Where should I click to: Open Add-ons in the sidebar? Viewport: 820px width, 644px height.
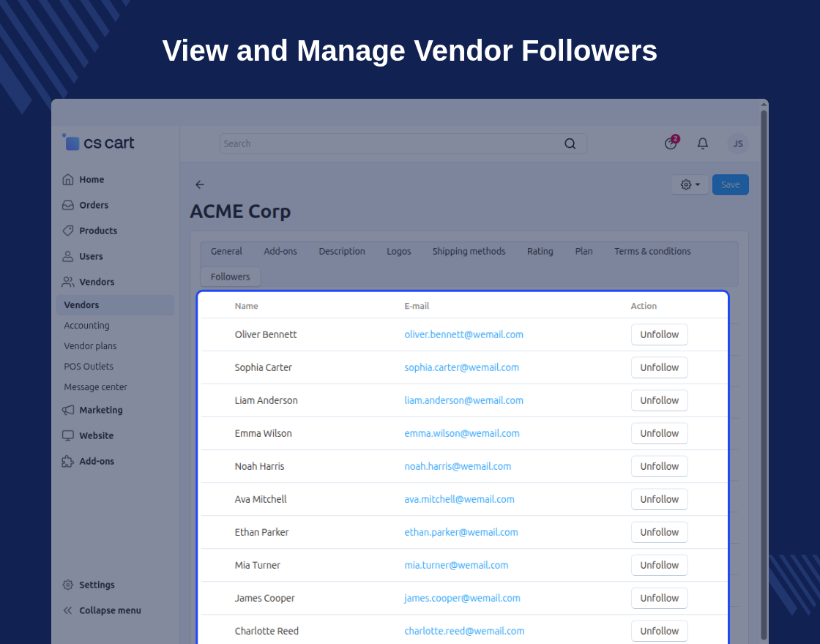point(88,461)
